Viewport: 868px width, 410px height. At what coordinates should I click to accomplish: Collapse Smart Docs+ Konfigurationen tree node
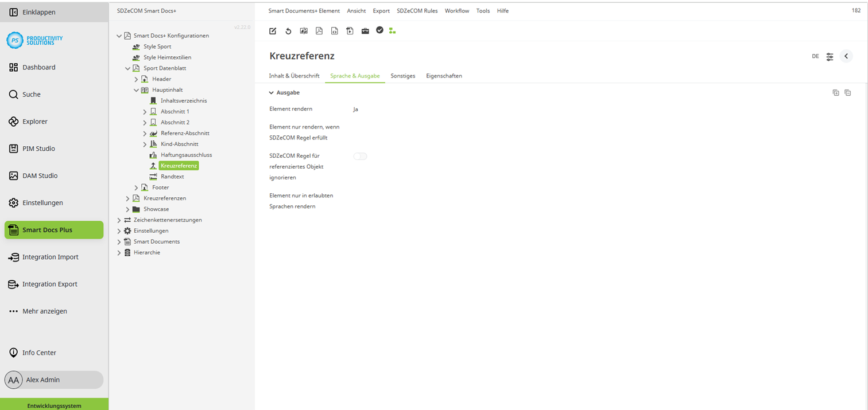point(119,36)
